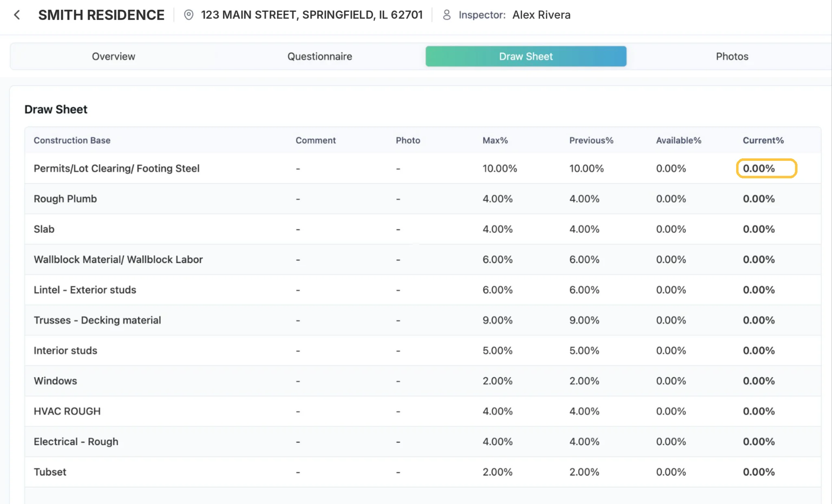This screenshot has height=504, width=832.
Task: Switch to the Overview tab
Action: [x=113, y=56]
